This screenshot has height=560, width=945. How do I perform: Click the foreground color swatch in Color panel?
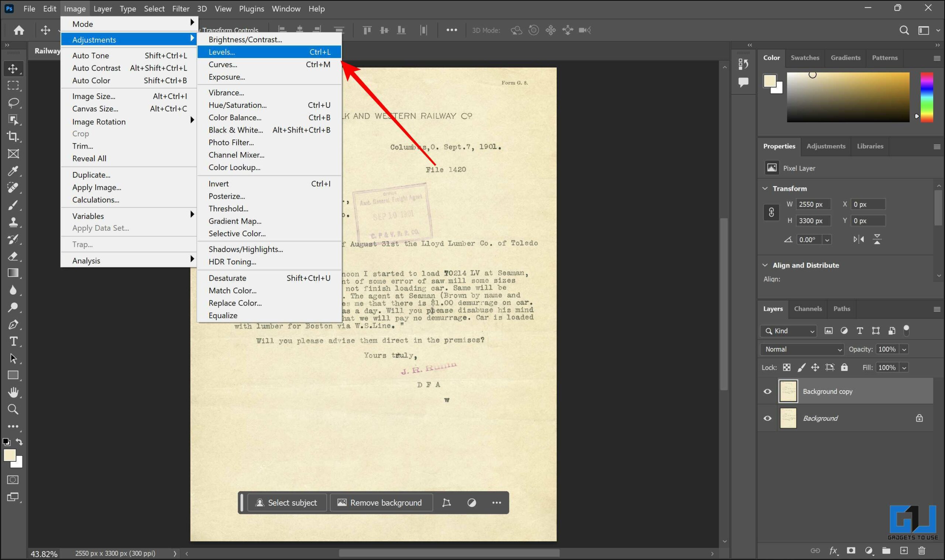(770, 81)
